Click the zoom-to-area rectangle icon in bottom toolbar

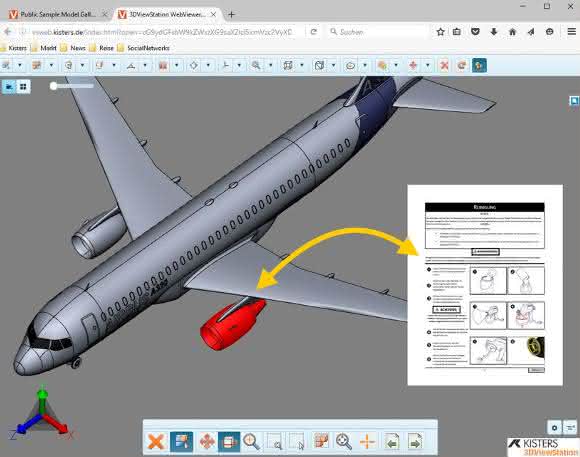(274, 441)
